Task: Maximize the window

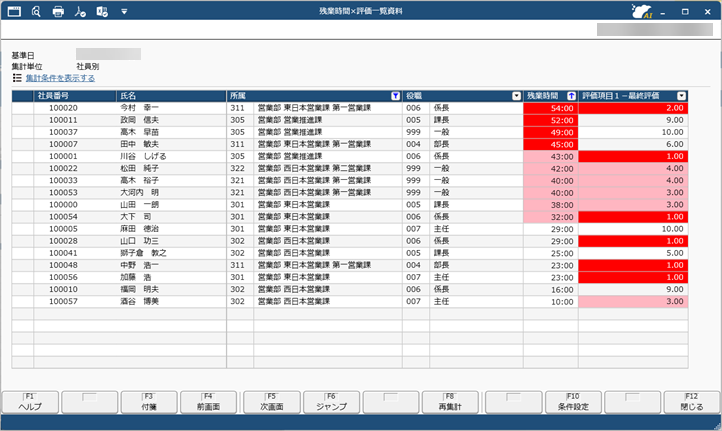Action: pyautogui.click(x=685, y=12)
